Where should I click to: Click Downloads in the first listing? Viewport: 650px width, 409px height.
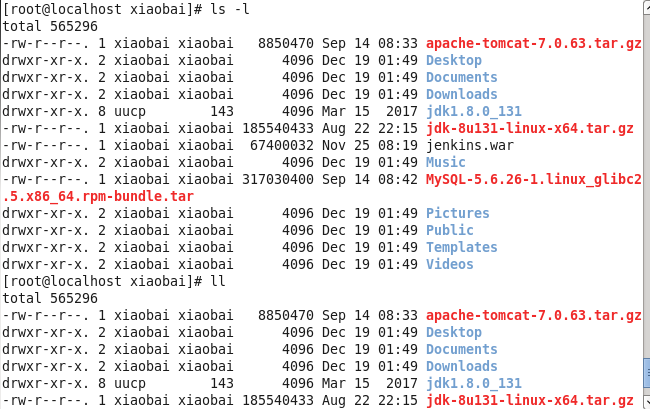tap(461, 94)
